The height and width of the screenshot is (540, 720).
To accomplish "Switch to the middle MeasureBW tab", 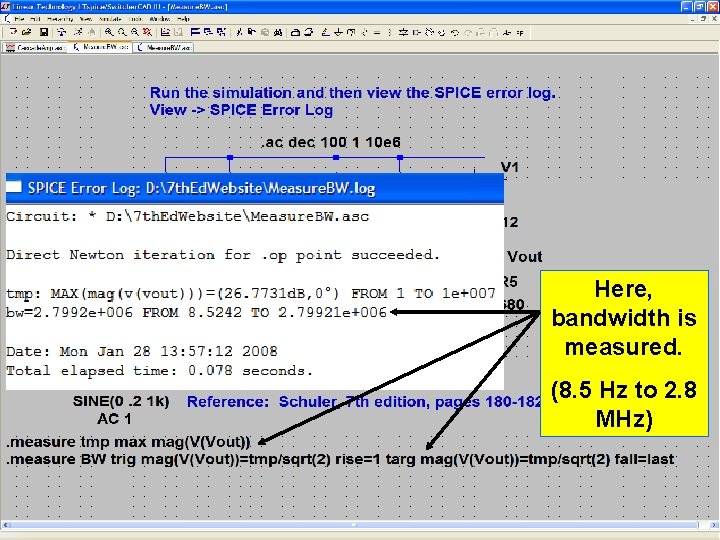I will [100, 47].
